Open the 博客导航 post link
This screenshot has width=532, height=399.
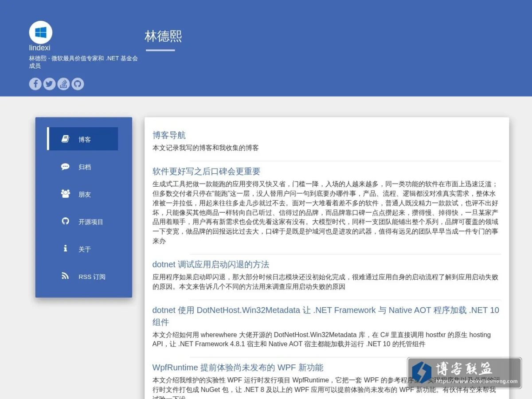pos(169,135)
